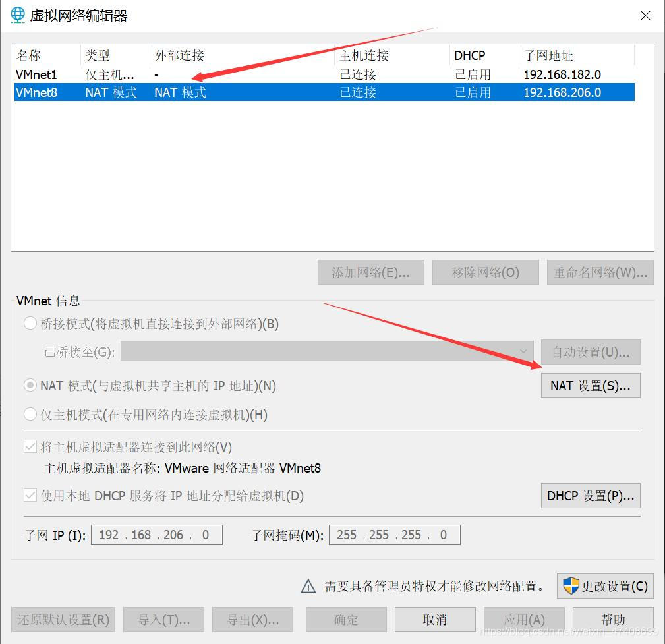Close the 虚拟网络编辑器 dialog

coord(645,16)
